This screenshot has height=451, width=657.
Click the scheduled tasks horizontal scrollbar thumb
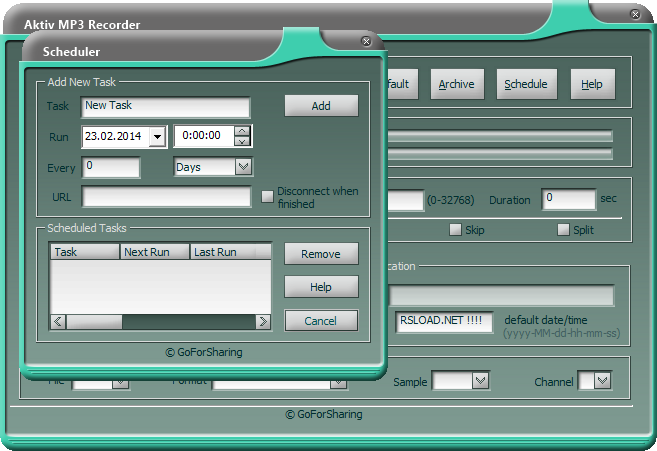click(94, 321)
